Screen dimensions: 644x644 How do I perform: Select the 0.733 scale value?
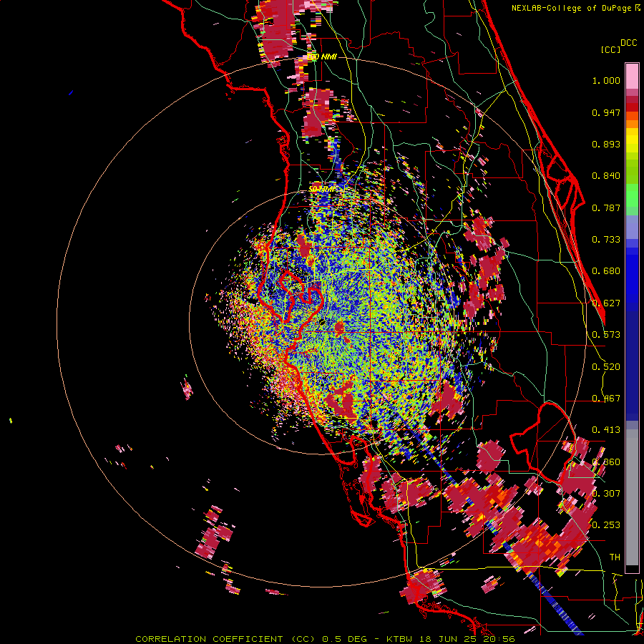point(606,240)
